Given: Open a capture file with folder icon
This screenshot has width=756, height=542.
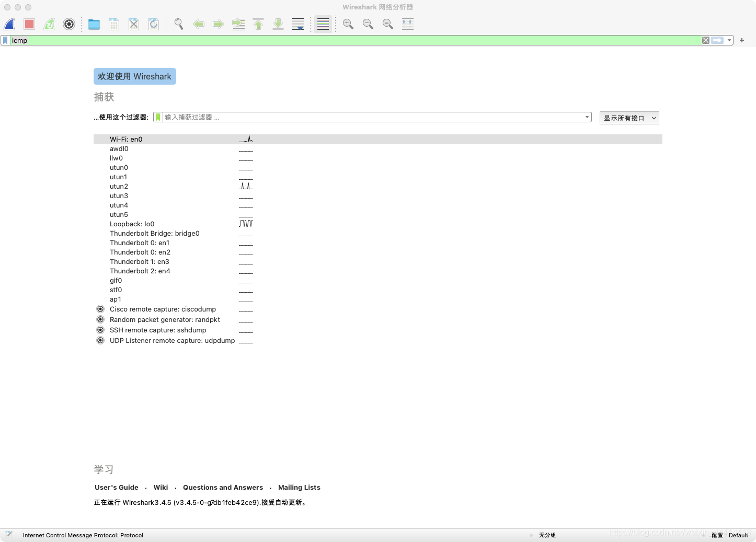Looking at the screenshot, I should click(x=94, y=24).
